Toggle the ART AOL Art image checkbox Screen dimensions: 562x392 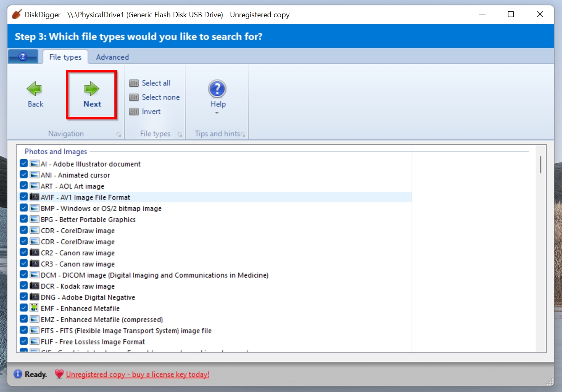(24, 186)
